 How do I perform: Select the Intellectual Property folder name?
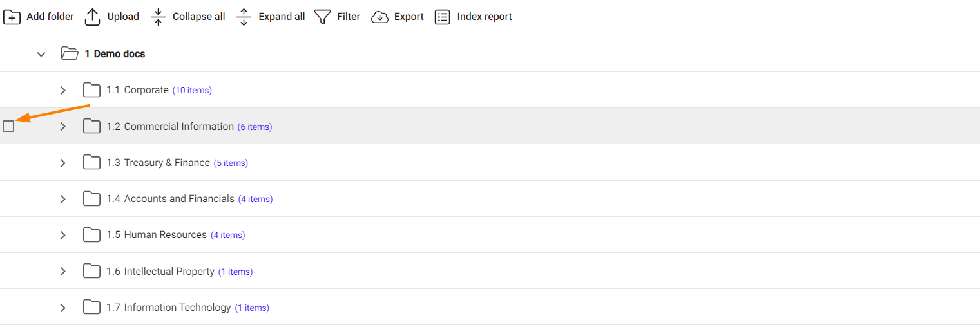click(169, 272)
